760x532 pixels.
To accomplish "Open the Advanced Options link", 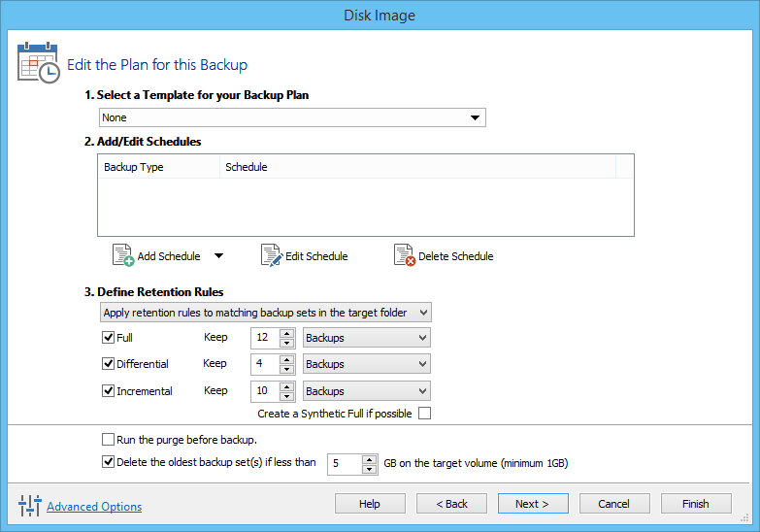I will pyautogui.click(x=94, y=507).
